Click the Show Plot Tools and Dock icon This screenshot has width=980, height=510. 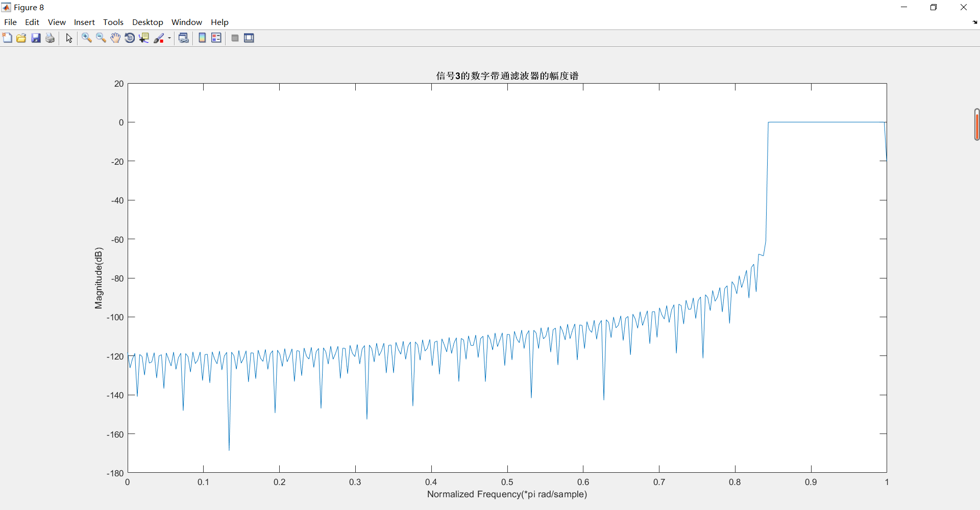249,38
